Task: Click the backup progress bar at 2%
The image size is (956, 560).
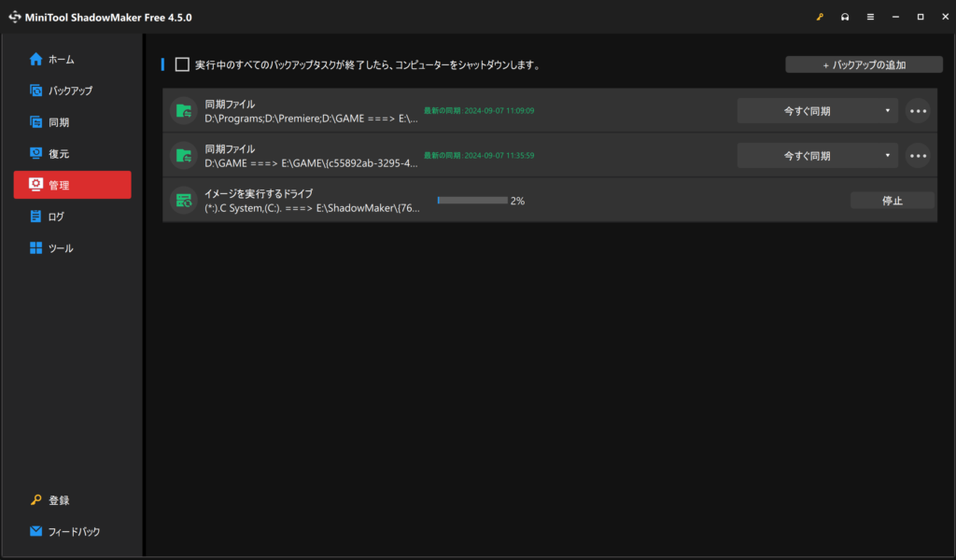Action: pyautogui.click(x=472, y=201)
